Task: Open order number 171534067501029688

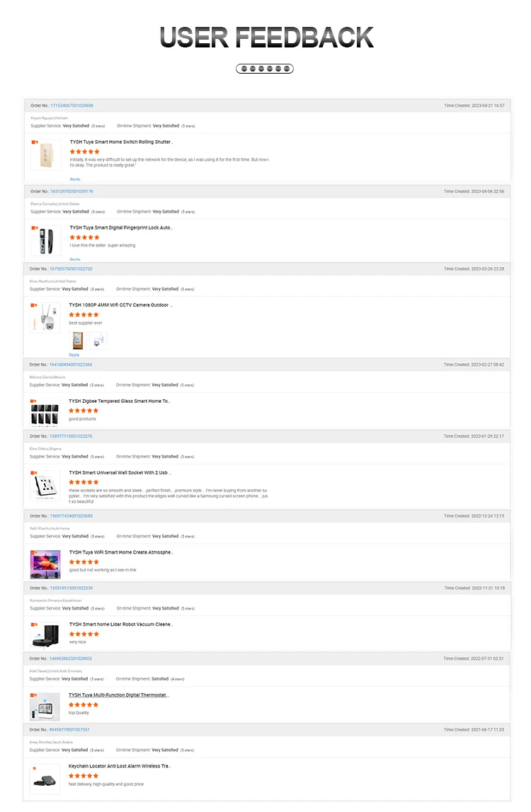Action: tap(72, 105)
